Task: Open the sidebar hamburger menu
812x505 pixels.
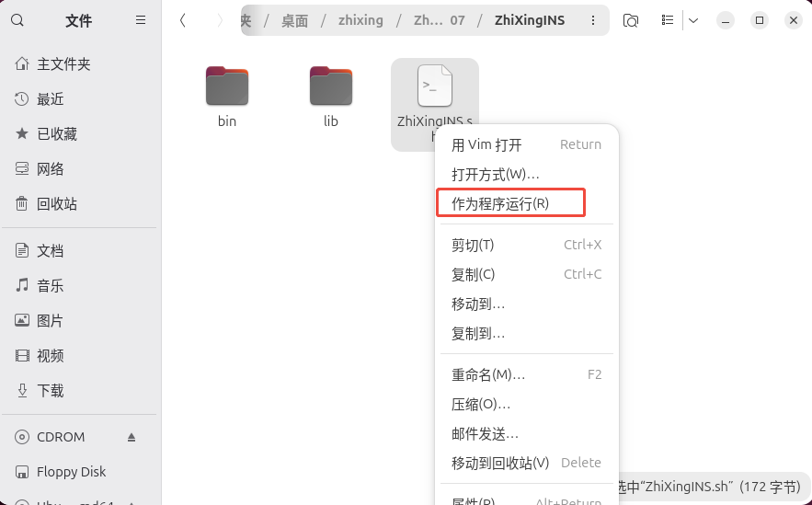Action: coord(141,20)
